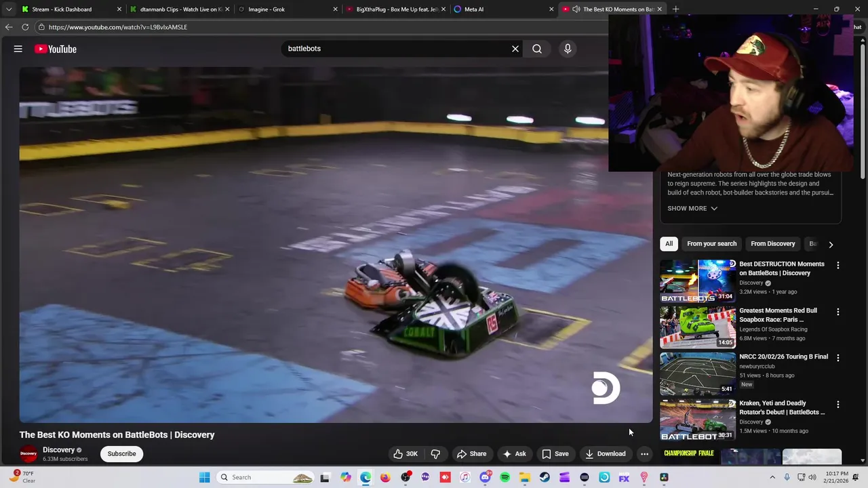Close the Imagine - Grok tab
This screenshot has height=488, width=868.
(x=335, y=9)
